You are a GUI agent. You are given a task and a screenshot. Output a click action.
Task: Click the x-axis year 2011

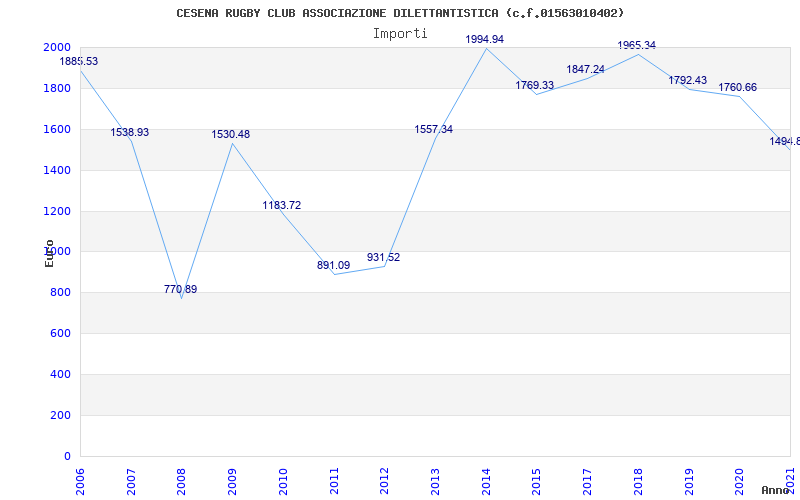coord(334,482)
